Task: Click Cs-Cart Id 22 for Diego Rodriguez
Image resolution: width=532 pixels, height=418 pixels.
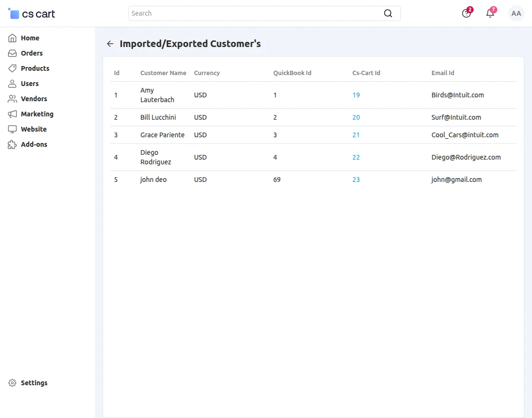Action: (356, 157)
